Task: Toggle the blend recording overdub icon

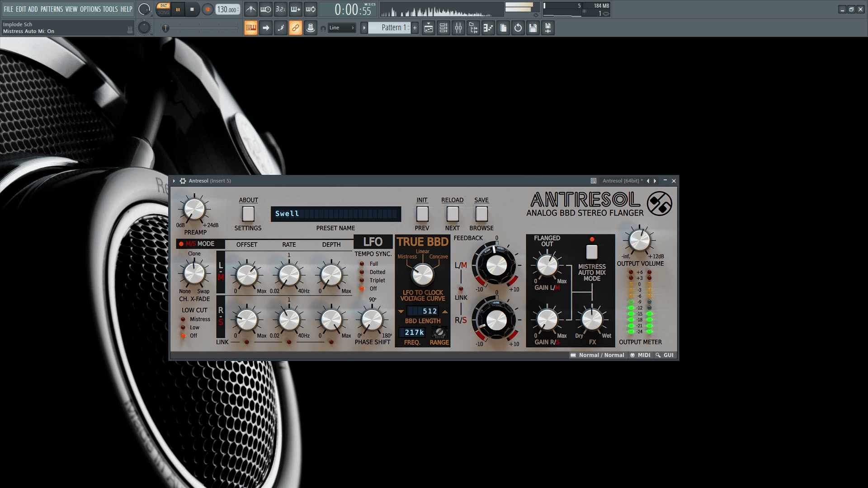Action: tap(296, 9)
